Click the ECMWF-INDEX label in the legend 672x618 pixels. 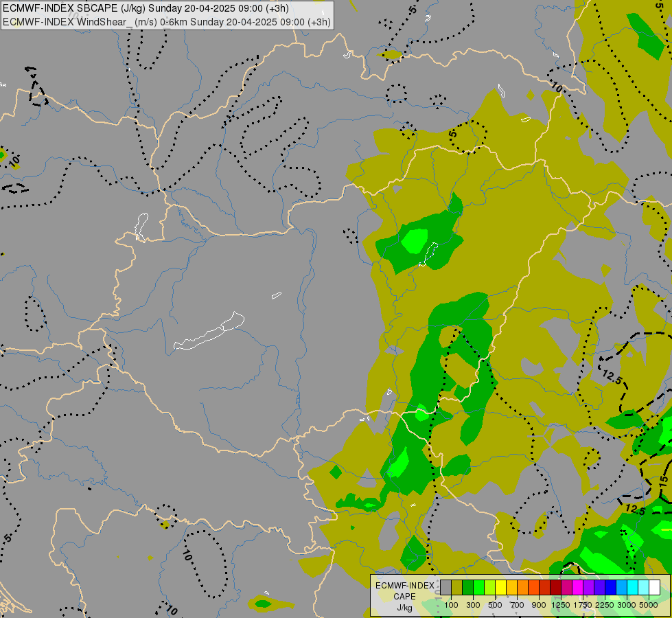point(404,586)
